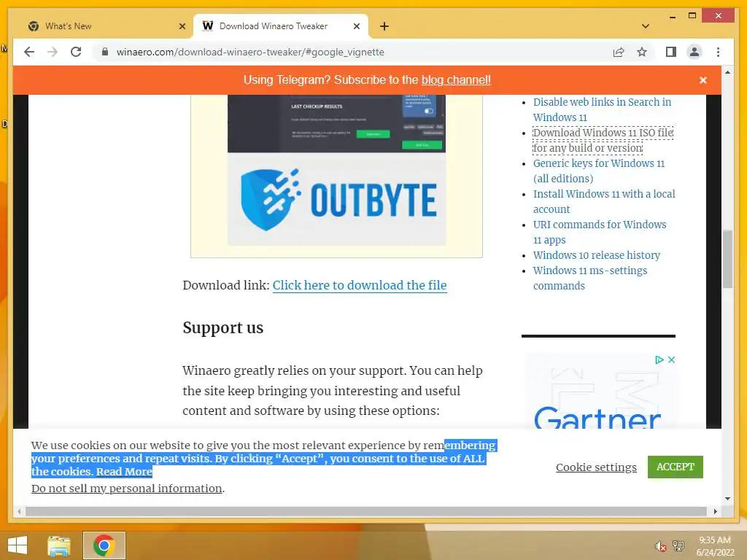Image resolution: width=747 pixels, height=560 pixels.
Task: Click the AdChoices triangle icon
Action: (x=659, y=359)
